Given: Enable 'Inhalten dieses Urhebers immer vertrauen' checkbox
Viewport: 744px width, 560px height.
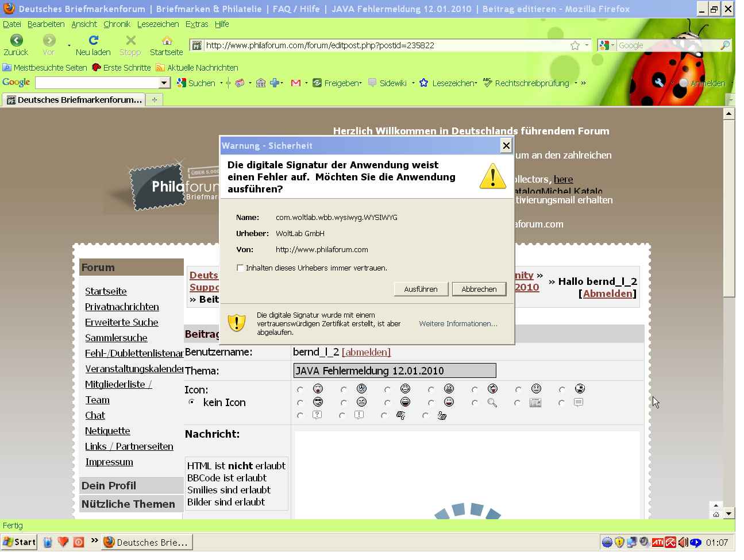Looking at the screenshot, I should 240,268.
